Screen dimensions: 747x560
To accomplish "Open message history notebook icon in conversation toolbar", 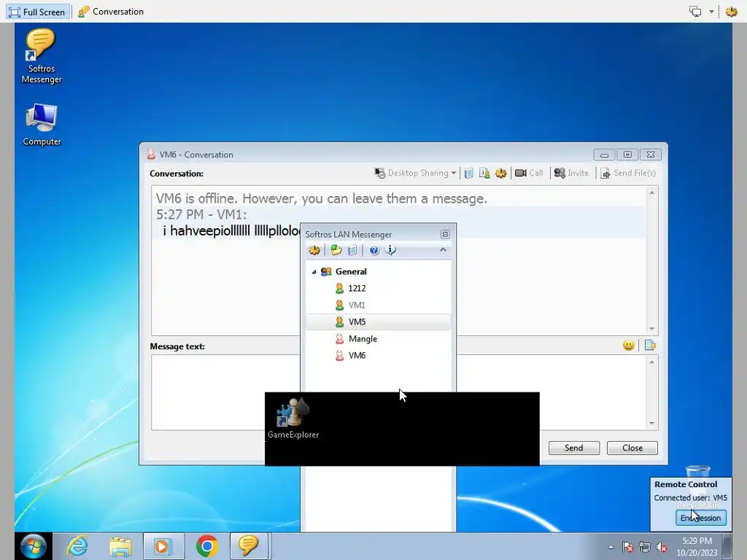I will (469, 174).
